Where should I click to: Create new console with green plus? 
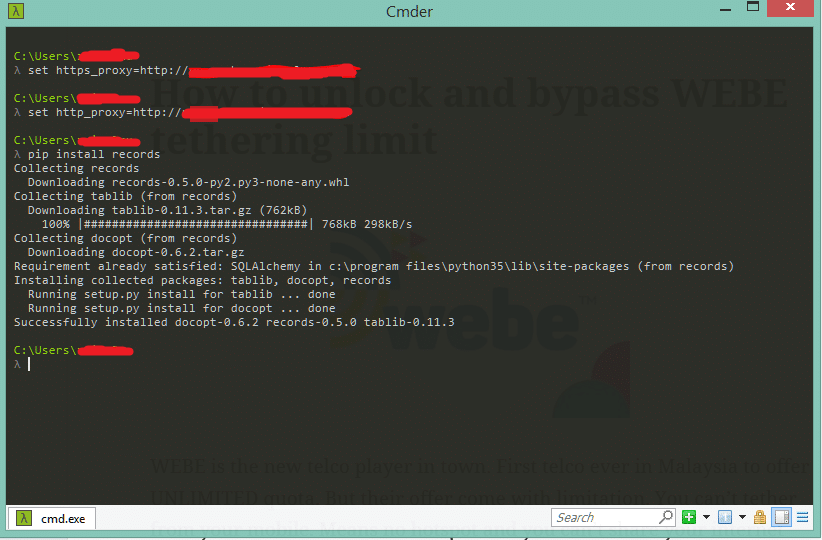pyautogui.click(x=689, y=517)
